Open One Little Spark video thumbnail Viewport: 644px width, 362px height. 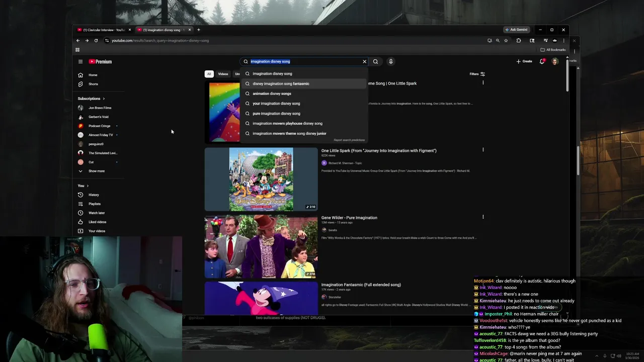[x=261, y=179]
